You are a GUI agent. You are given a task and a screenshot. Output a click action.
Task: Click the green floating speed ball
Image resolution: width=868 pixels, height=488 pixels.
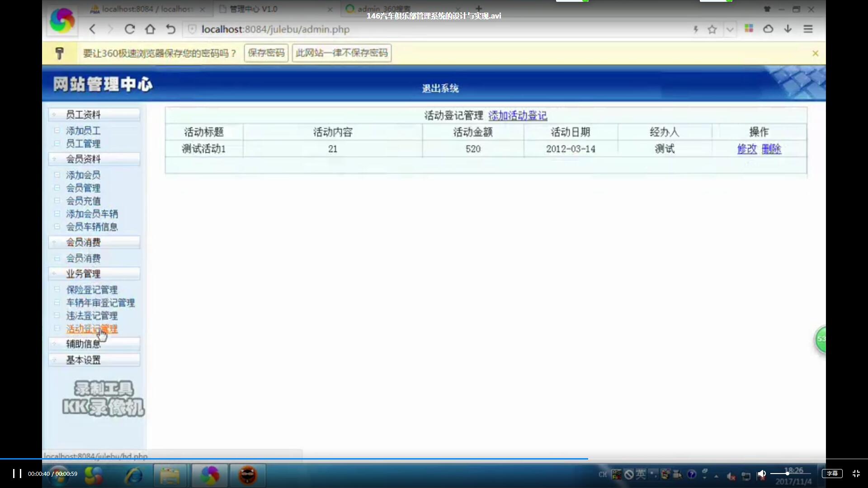tap(821, 339)
